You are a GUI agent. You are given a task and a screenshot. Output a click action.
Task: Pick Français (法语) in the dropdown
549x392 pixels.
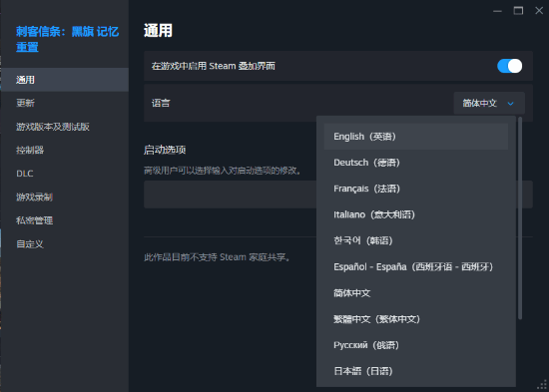click(x=416, y=189)
